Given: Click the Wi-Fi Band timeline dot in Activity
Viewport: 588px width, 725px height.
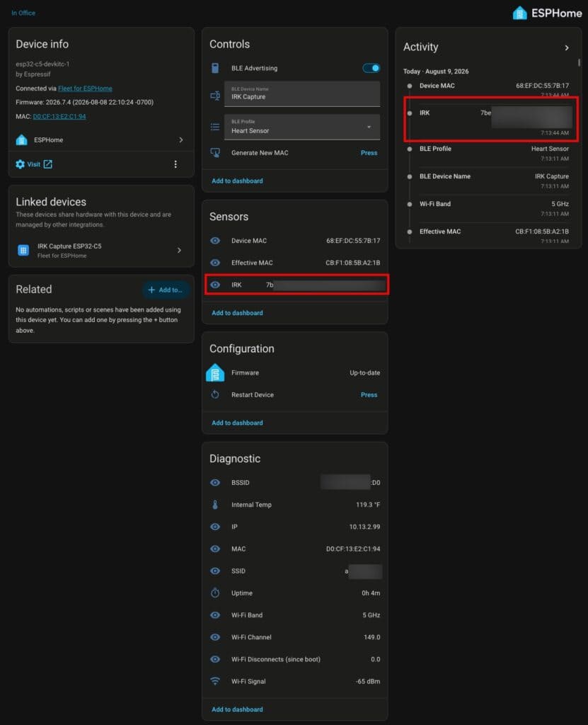Looking at the screenshot, I should tap(410, 204).
